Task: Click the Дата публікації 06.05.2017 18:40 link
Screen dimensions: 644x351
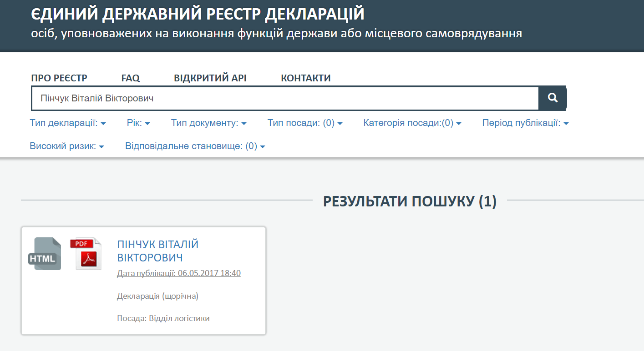Action: pos(179,273)
